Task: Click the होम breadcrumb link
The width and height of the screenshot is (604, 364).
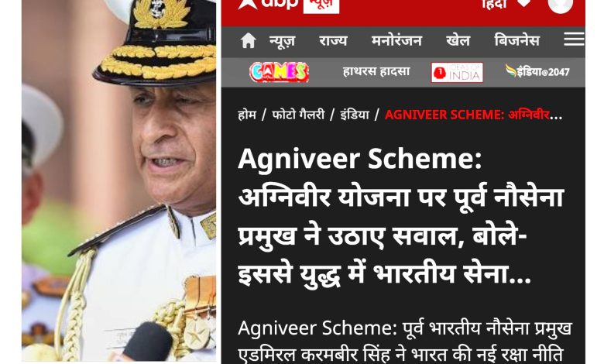Action: pos(247,115)
